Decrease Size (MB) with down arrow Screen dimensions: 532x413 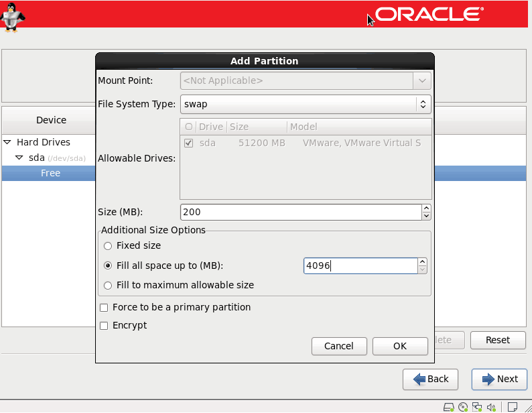427,216
